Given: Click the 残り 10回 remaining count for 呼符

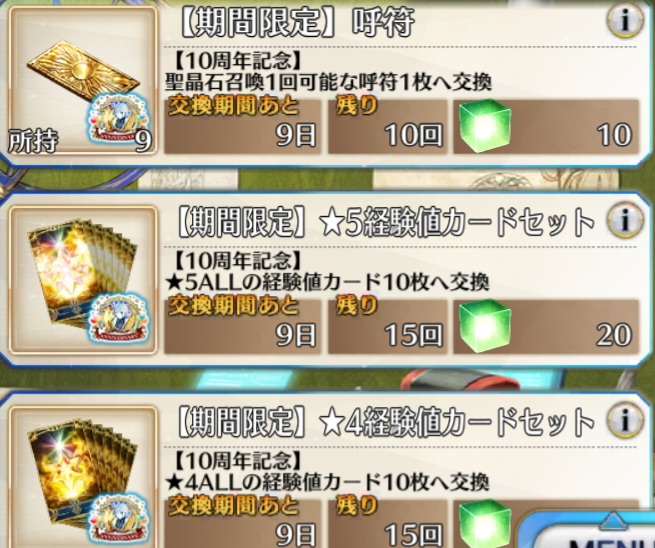Looking at the screenshot, I should (x=387, y=126).
